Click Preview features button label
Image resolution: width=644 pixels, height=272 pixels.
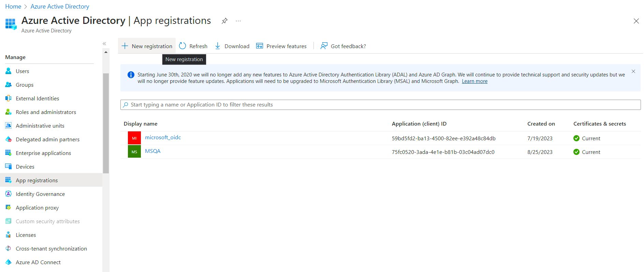click(x=287, y=46)
